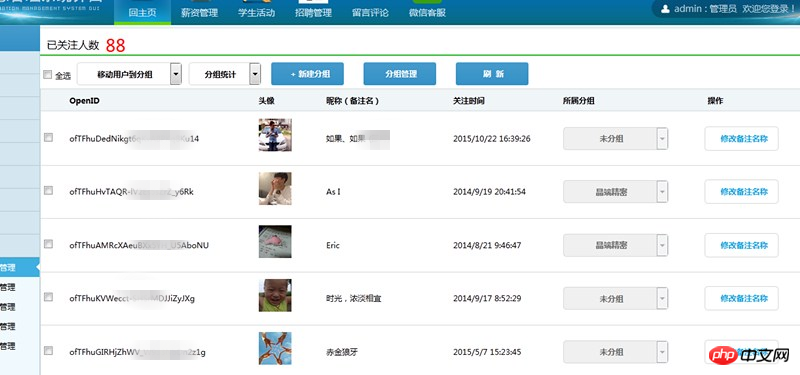The image size is (800, 375).
Task: Click the nickname Eric
Action: tap(333, 245)
